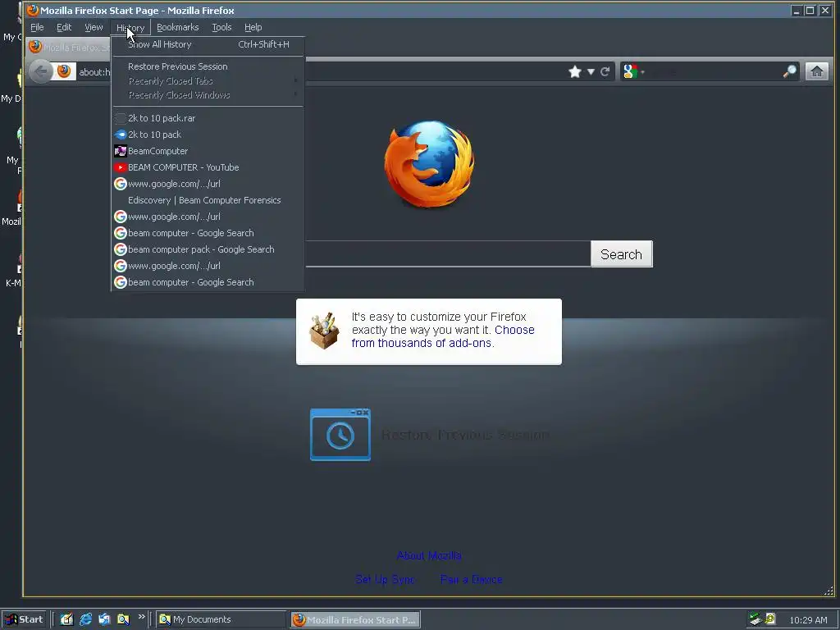Viewport: 840px width, 630px height.
Task: Click the network tray icon
Action: coord(756,619)
